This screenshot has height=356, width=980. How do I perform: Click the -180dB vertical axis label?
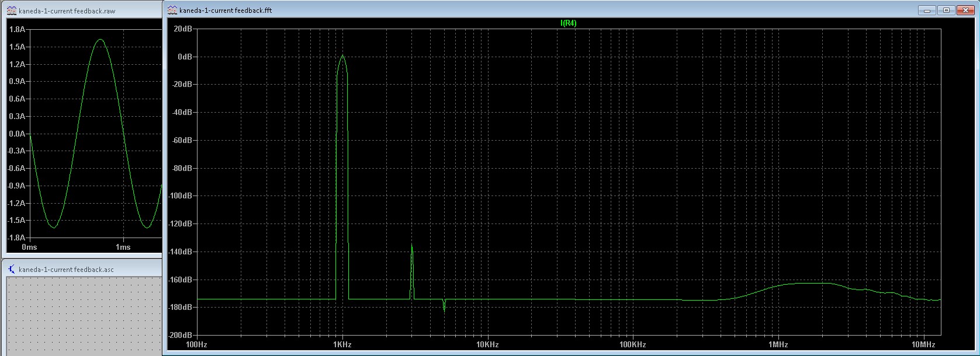point(181,307)
